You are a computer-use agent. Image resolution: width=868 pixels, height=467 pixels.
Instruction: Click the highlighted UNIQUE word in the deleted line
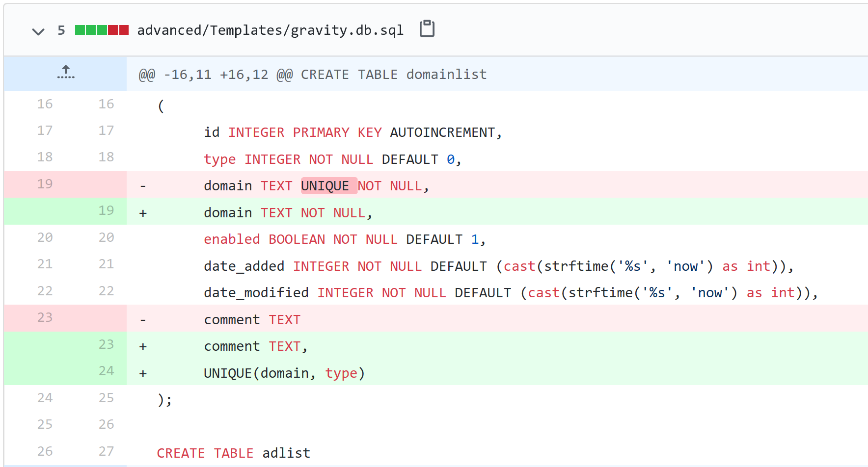pyautogui.click(x=325, y=186)
